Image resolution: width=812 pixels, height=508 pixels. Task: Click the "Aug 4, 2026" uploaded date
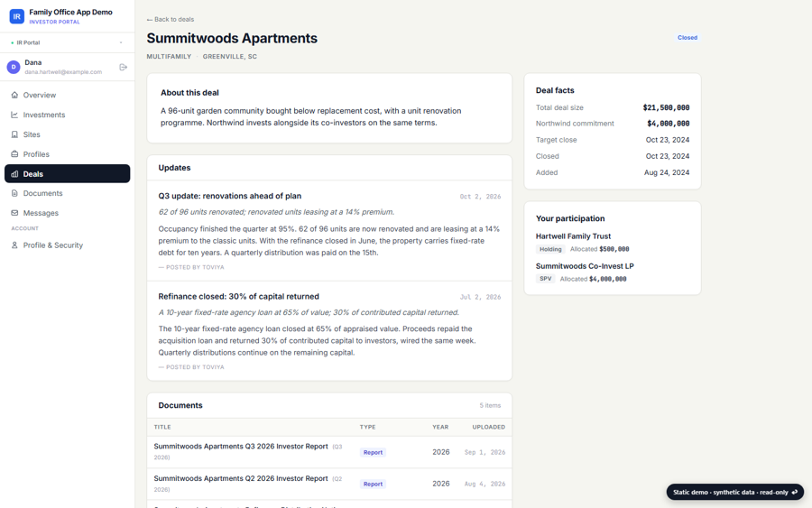tap(484, 484)
